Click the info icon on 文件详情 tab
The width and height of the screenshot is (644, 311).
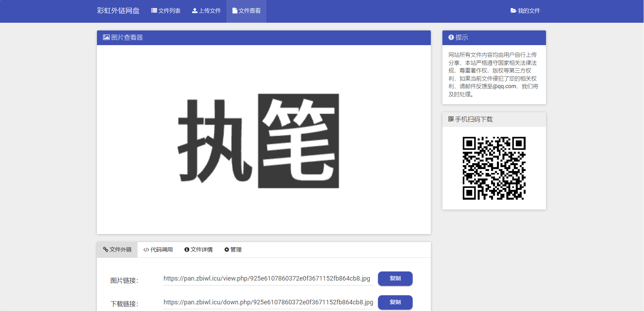pos(187,249)
